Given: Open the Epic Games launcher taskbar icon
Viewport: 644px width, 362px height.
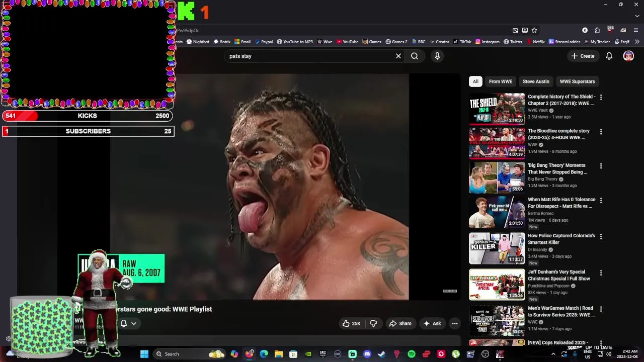Looking at the screenshot, I should 323,354.
